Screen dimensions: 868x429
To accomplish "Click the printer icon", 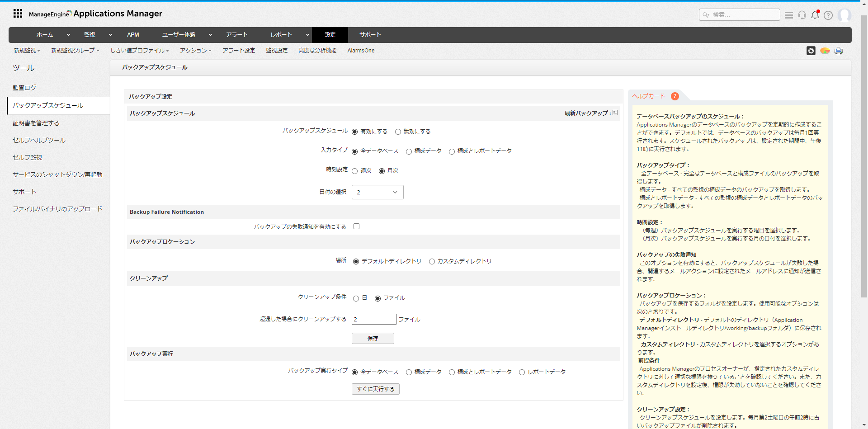I will click(839, 51).
